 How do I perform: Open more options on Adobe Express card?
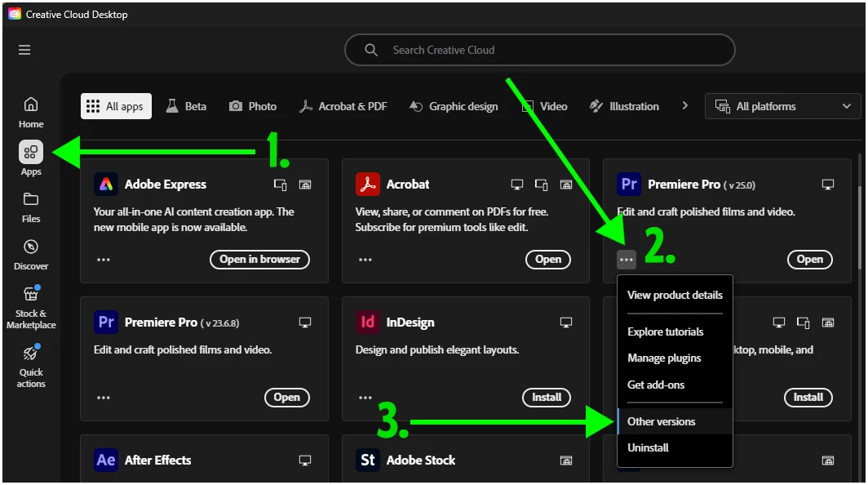coord(104,260)
